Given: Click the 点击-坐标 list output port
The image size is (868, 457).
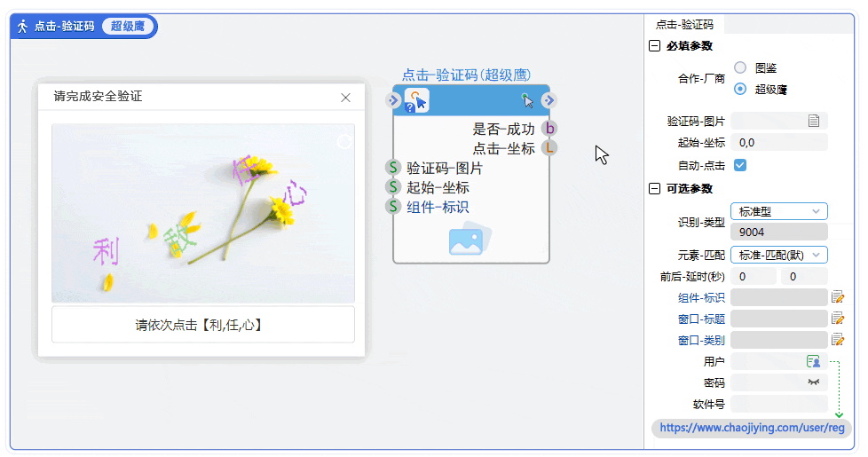Looking at the screenshot, I should pos(549,148).
